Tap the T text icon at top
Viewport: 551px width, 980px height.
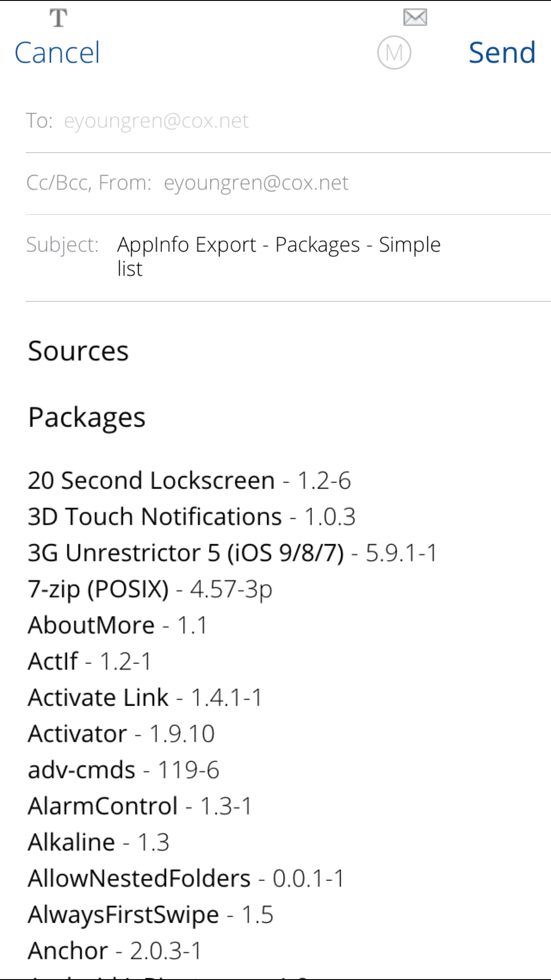58,19
